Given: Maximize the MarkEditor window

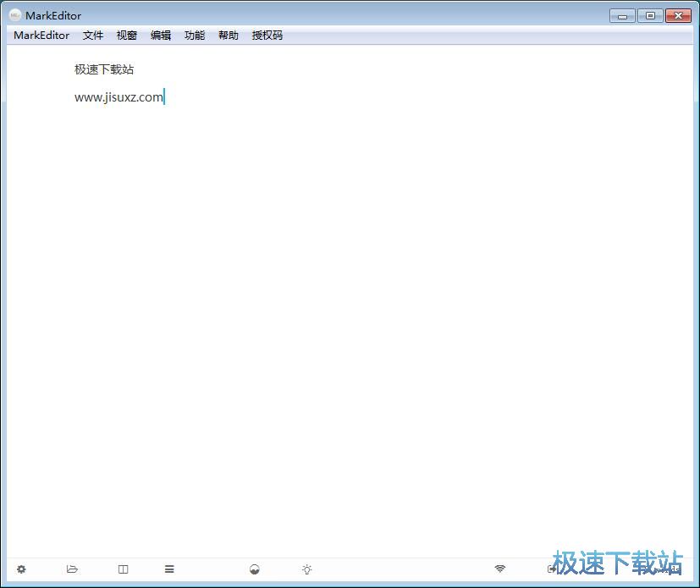Looking at the screenshot, I should [x=650, y=16].
